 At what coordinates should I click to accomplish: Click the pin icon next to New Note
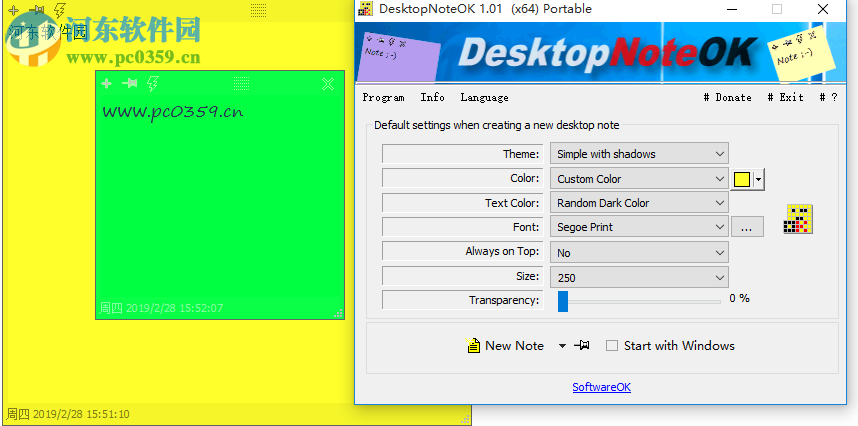coord(582,345)
